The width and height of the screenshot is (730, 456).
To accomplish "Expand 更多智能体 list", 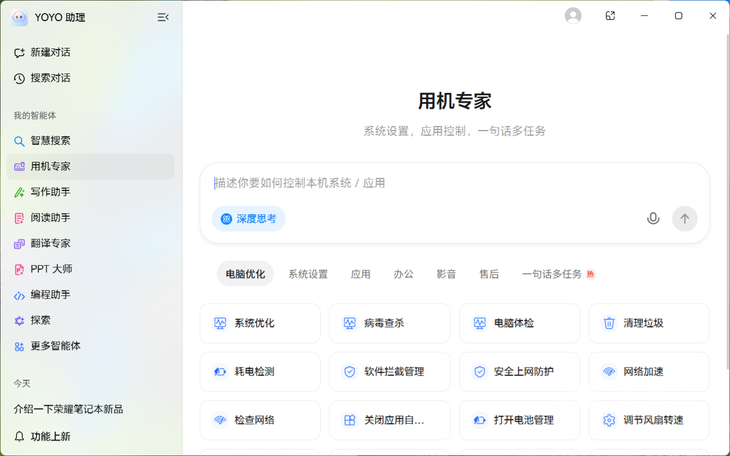I will [x=55, y=346].
